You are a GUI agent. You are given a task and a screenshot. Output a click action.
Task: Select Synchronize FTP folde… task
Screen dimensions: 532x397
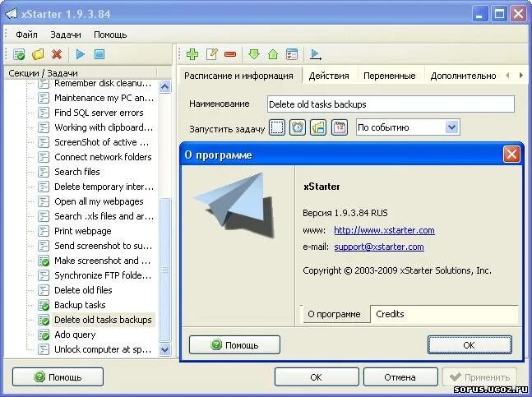click(103, 275)
